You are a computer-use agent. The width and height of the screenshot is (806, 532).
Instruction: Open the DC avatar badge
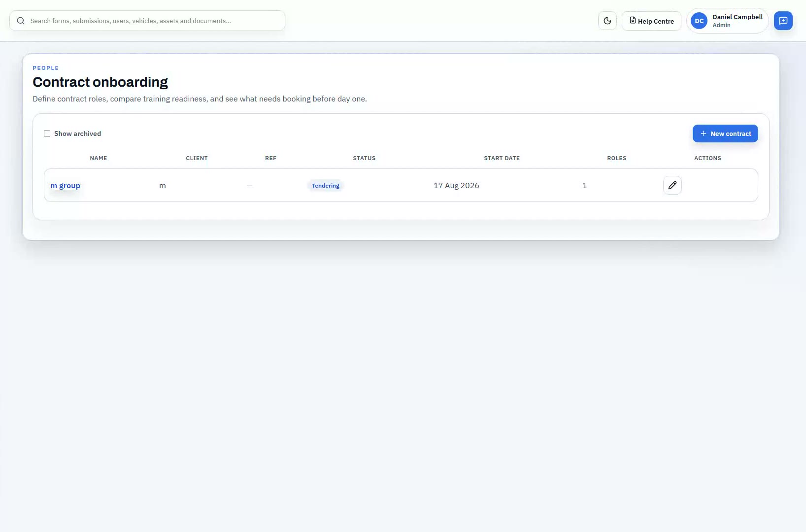[699, 21]
